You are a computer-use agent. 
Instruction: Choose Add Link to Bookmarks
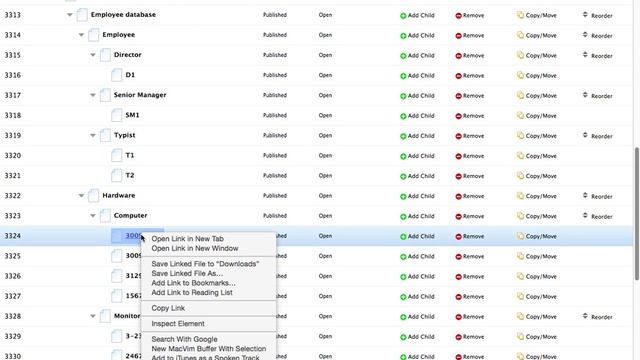[193, 283]
